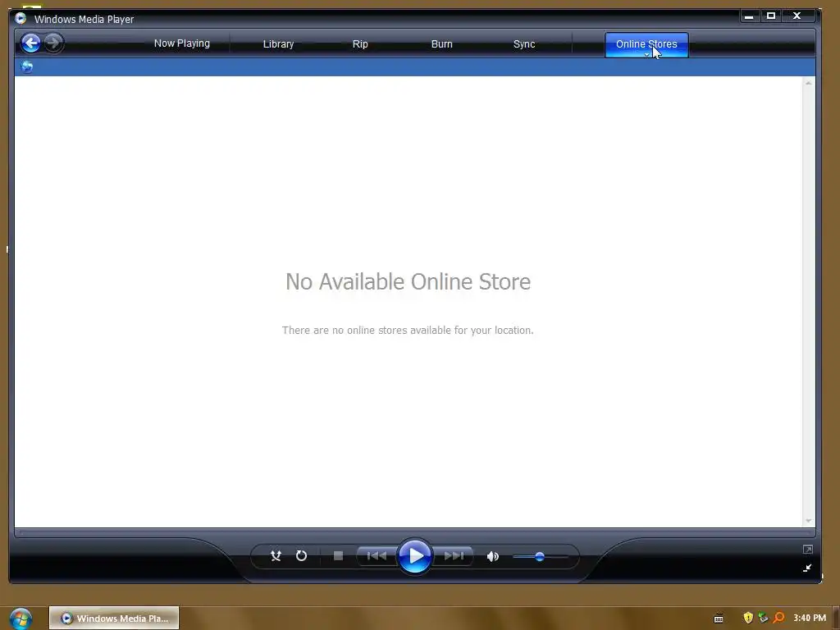Switch to full screen view icon
840x630 pixels.
[808, 549]
